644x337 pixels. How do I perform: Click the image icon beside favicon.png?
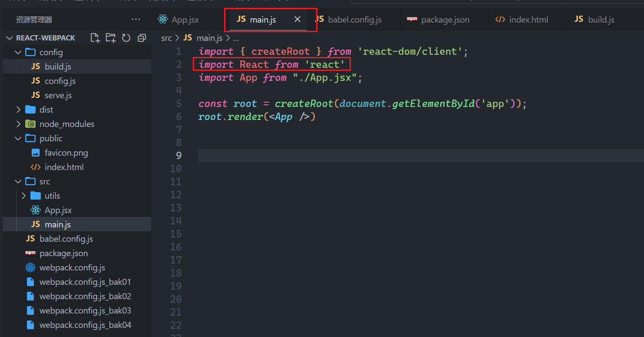click(36, 153)
